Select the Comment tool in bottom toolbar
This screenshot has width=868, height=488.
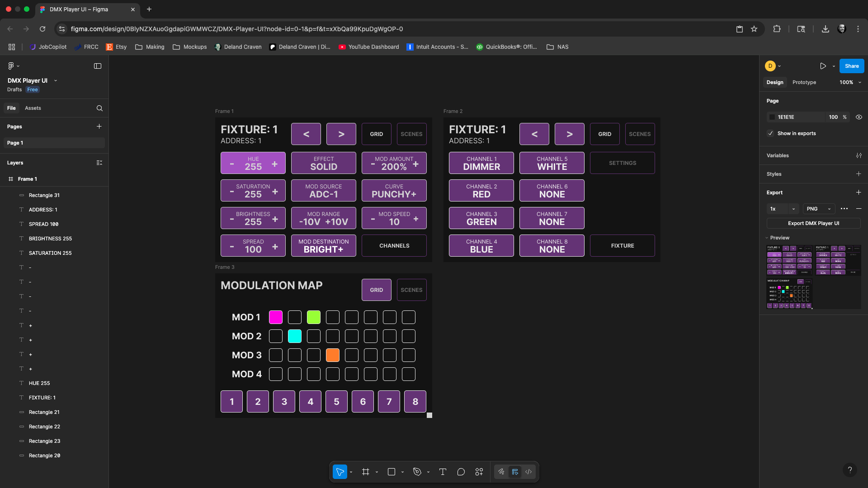[x=461, y=472]
